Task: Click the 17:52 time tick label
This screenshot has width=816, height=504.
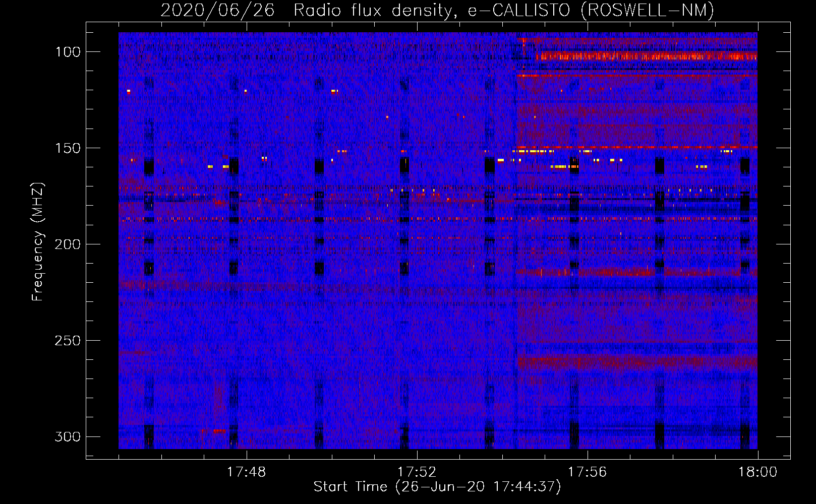Action: [417, 472]
